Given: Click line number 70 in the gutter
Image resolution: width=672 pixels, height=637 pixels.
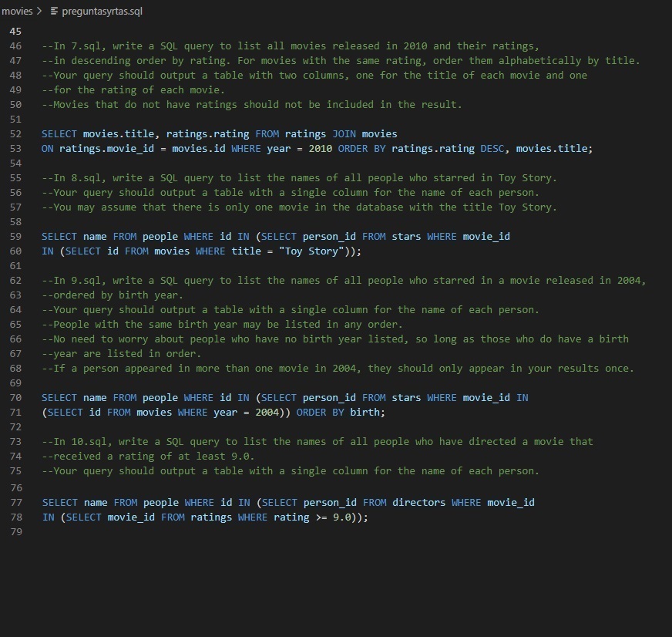Looking at the screenshot, I should click(x=16, y=398).
